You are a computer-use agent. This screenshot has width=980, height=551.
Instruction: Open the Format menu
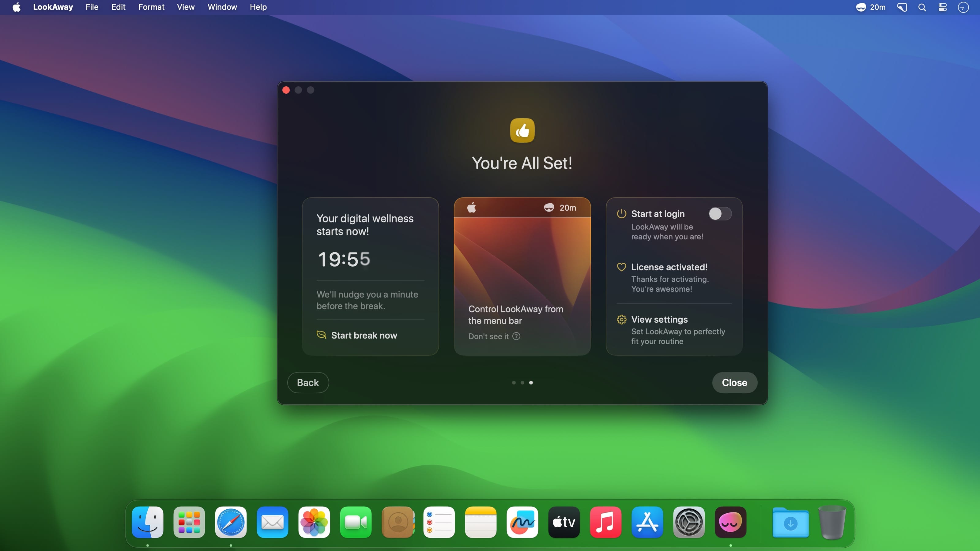[x=151, y=7]
